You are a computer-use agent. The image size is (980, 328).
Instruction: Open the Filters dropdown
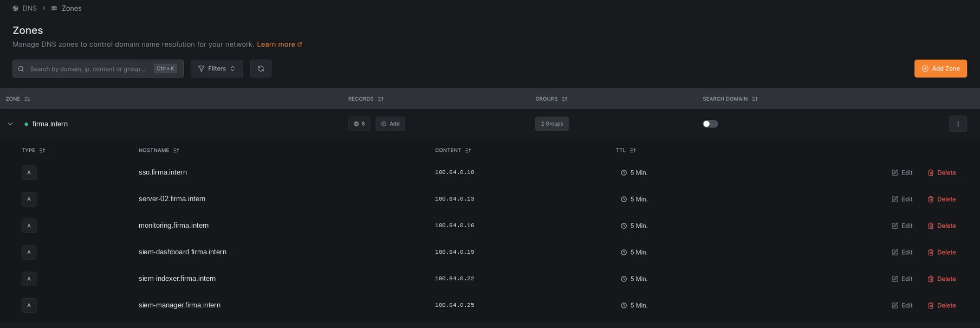(217, 69)
